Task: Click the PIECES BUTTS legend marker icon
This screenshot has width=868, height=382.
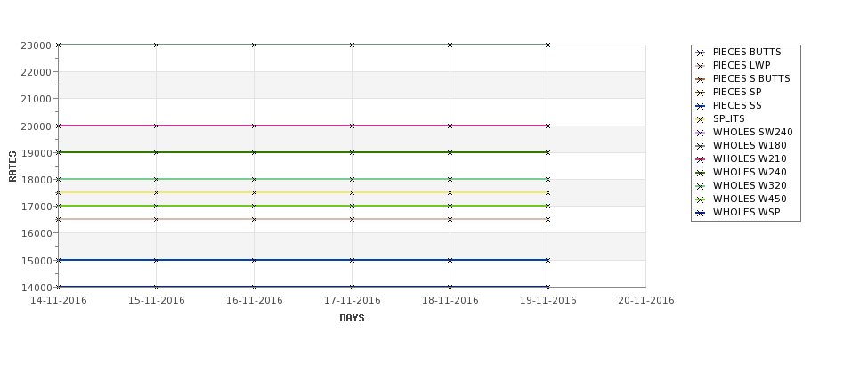Action: [701, 53]
